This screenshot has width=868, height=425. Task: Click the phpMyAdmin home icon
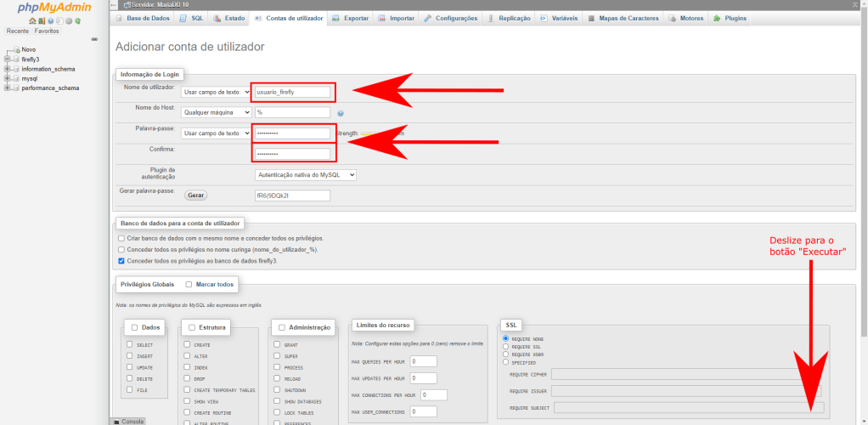click(x=32, y=20)
